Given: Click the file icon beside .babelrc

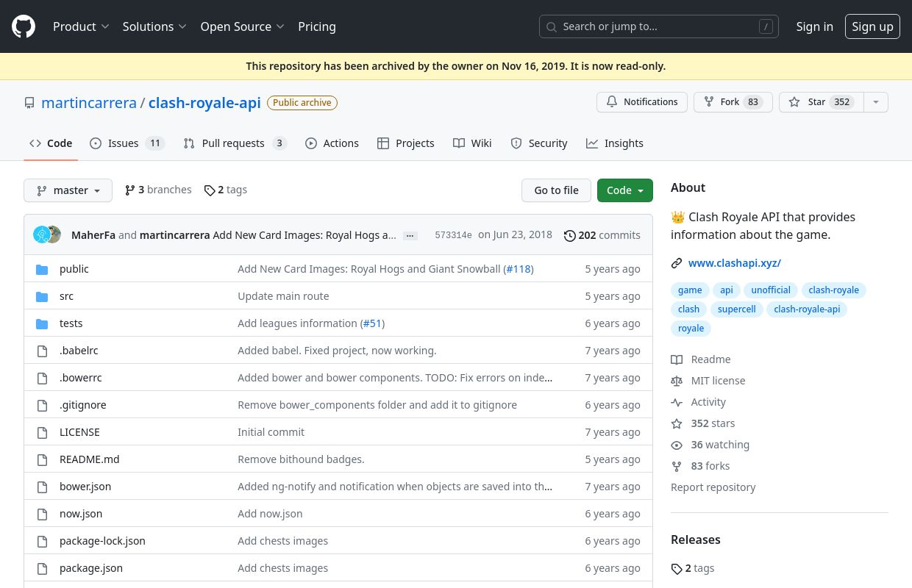Looking at the screenshot, I should [x=42, y=351].
